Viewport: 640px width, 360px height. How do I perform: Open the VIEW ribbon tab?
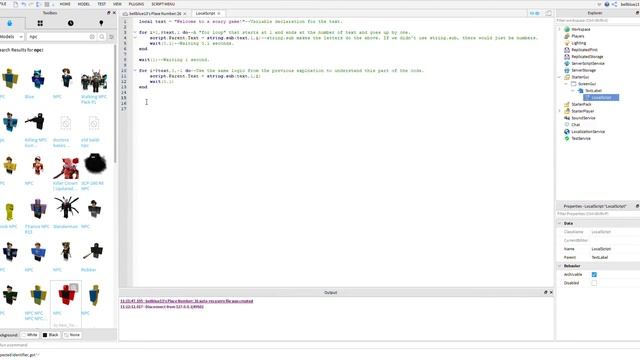[117, 4]
